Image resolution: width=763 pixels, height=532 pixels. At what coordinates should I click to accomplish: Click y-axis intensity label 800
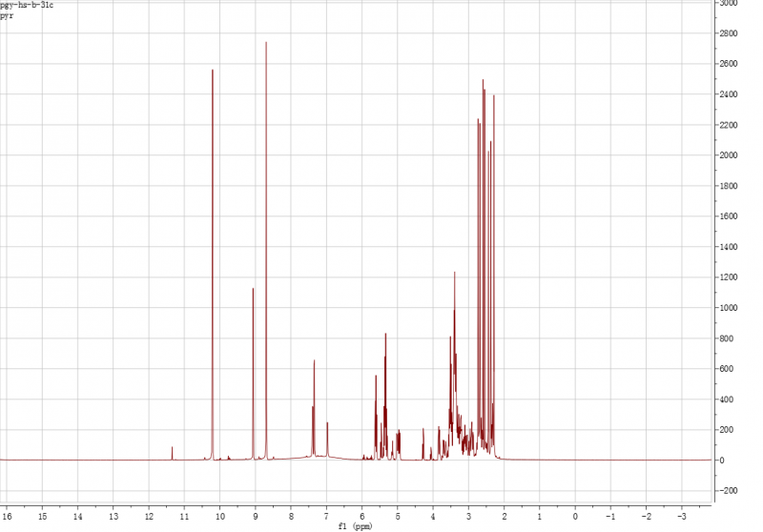pyautogui.click(x=727, y=338)
